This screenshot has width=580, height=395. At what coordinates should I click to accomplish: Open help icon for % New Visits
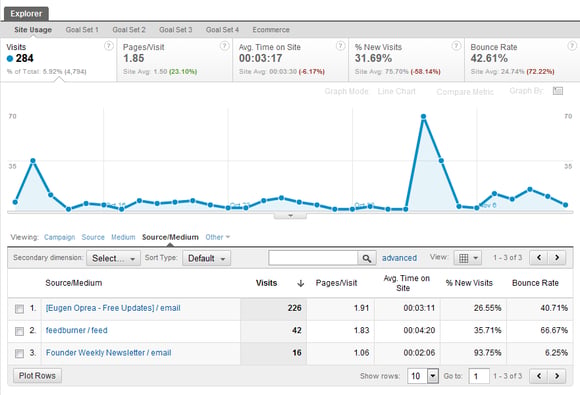456,46
